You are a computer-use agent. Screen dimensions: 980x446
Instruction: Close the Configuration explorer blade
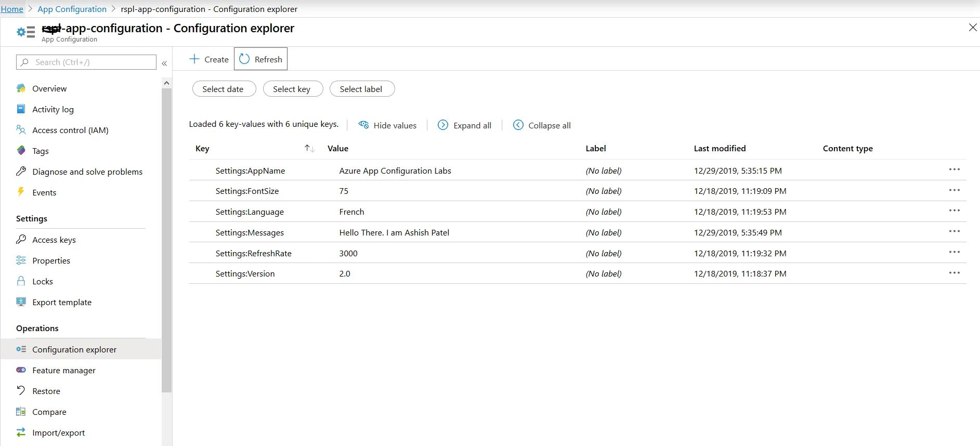973,28
